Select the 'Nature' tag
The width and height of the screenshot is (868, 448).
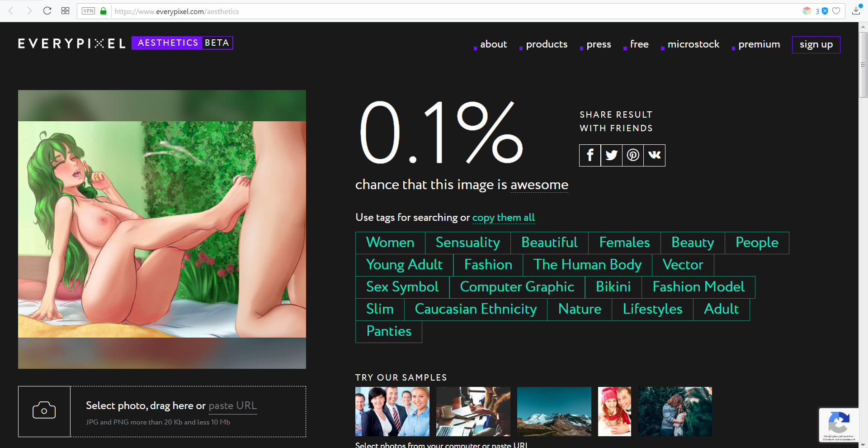[x=580, y=309]
